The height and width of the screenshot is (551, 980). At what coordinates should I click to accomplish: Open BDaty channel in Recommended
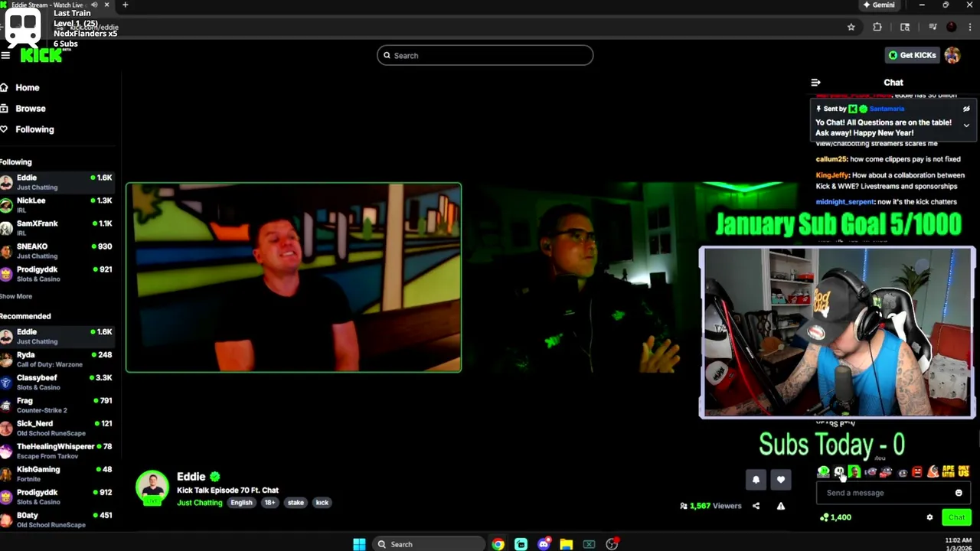[x=57, y=520]
